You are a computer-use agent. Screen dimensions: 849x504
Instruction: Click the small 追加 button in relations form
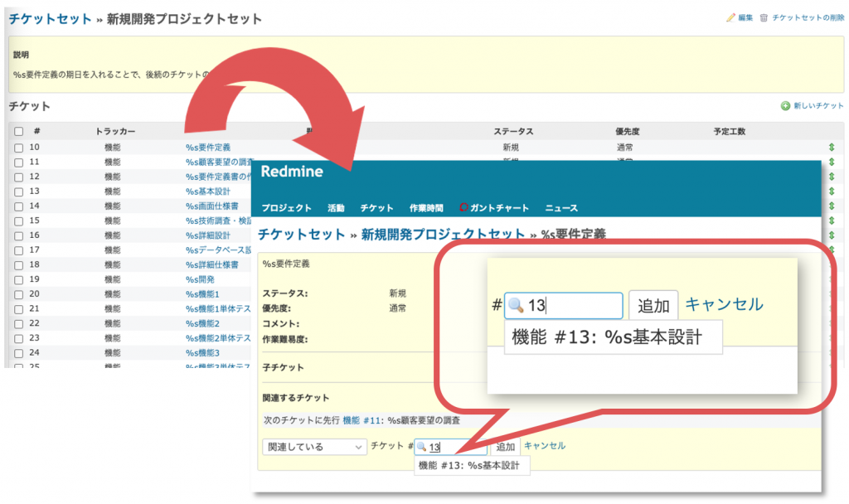(505, 447)
